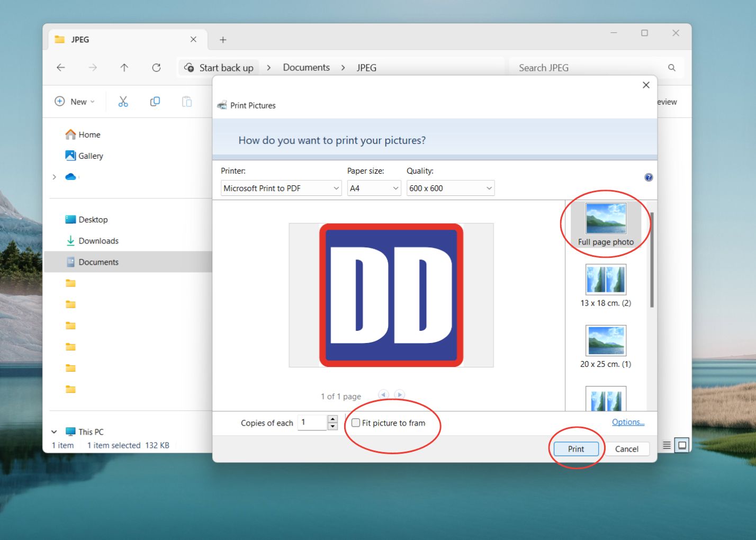The height and width of the screenshot is (540, 756).
Task: Click JPEG in breadcrumb path
Action: coord(366,68)
